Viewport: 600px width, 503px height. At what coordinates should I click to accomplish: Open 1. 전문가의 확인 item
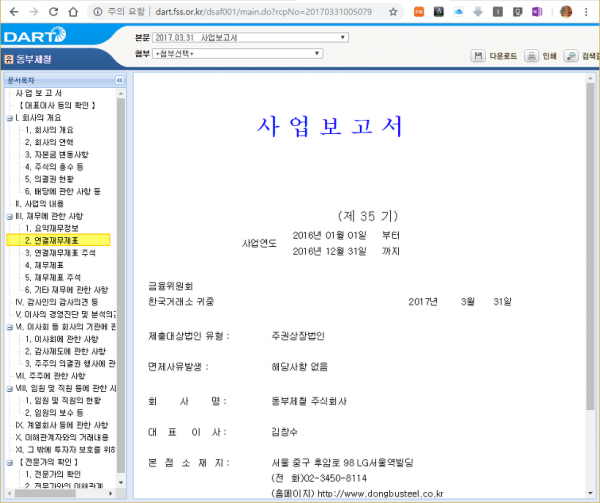(53, 474)
